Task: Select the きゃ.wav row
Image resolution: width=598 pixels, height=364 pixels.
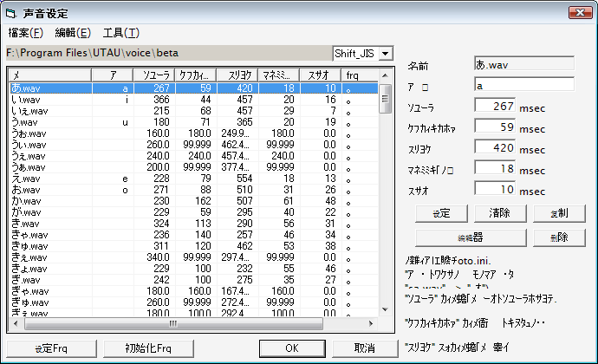Action: coord(194,235)
